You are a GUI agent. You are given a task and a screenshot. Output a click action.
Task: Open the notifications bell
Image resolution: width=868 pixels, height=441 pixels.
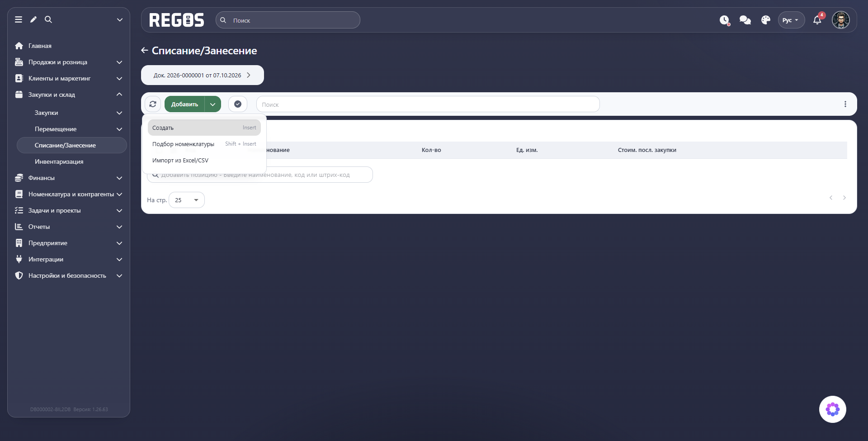pyautogui.click(x=817, y=20)
